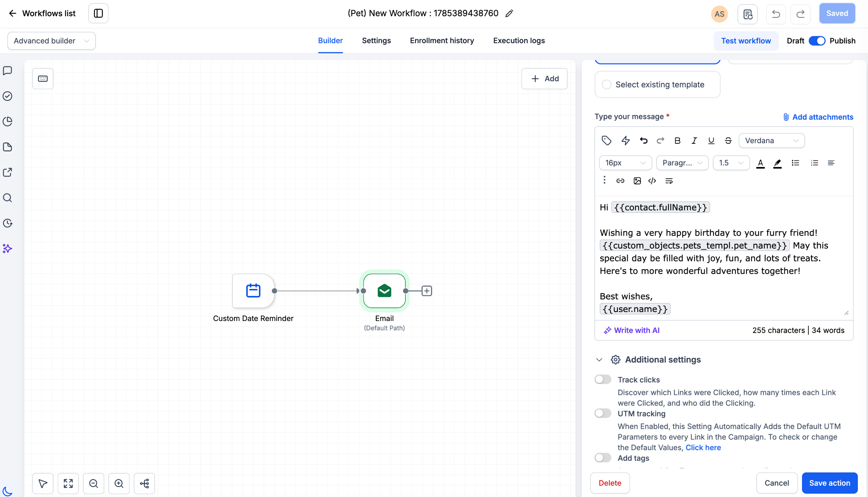Toggle underline formatting
This screenshot has height=497, width=868.
point(711,140)
